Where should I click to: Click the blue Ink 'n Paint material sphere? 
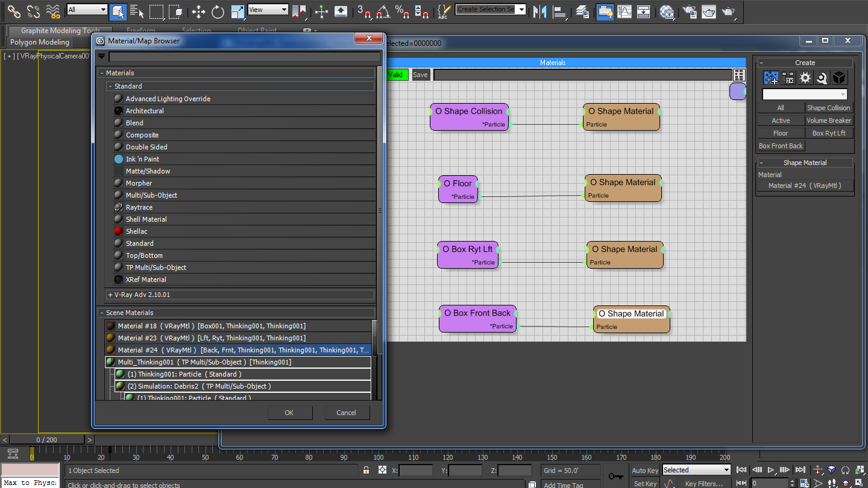click(x=119, y=159)
